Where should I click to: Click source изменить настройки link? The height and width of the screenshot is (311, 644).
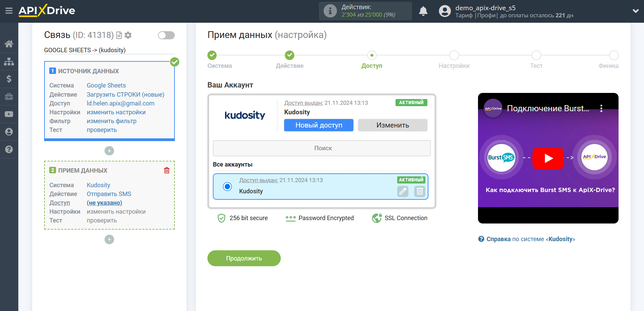[x=116, y=112]
